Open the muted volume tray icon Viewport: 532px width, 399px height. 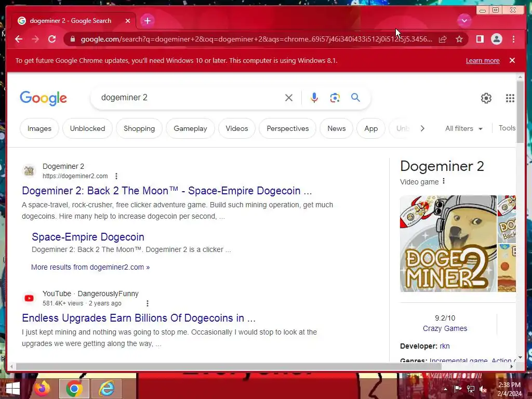tap(483, 389)
